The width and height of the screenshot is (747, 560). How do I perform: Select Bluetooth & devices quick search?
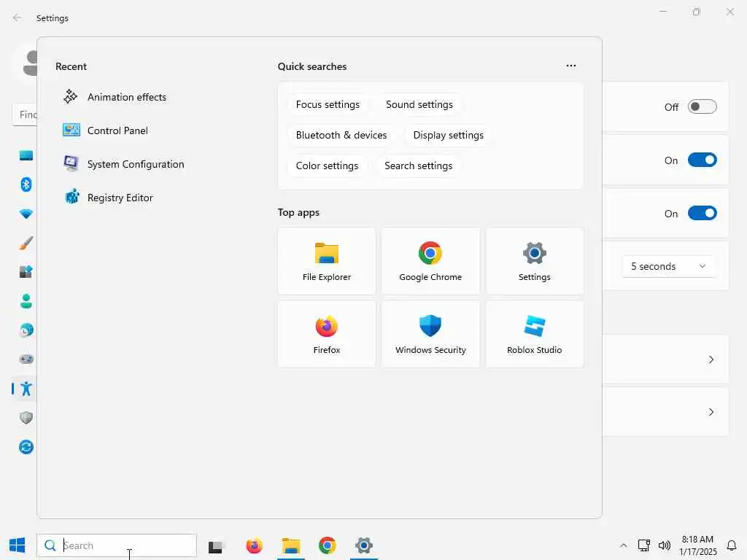(341, 135)
